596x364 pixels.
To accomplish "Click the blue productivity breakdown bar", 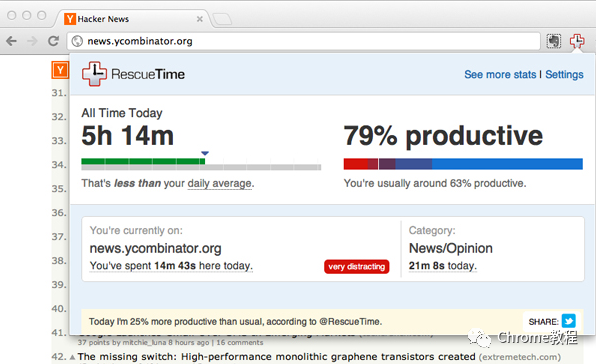I will (463, 164).
